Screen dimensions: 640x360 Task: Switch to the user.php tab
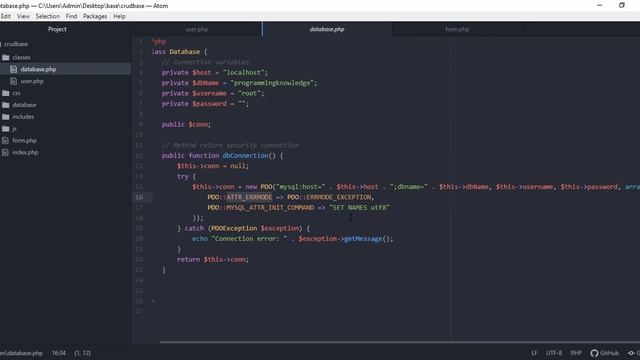[x=197, y=29]
